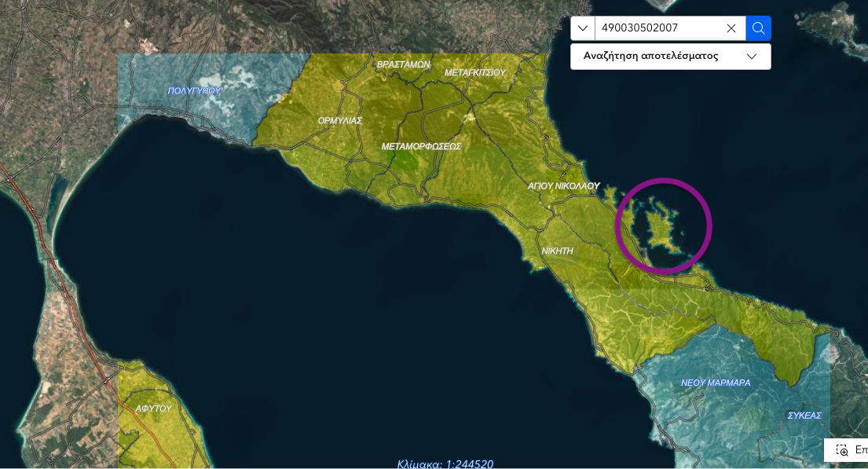The height and width of the screenshot is (469, 868).
Task: Click the Κλίμακα scale text at bottom
Action: point(445,464)
